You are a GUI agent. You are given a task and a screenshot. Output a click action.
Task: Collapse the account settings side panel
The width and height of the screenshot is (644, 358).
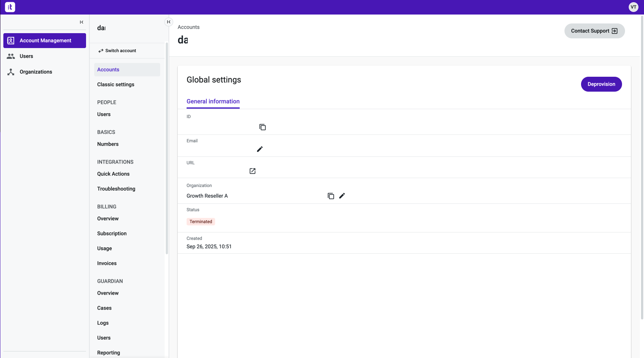coord(169,22)
